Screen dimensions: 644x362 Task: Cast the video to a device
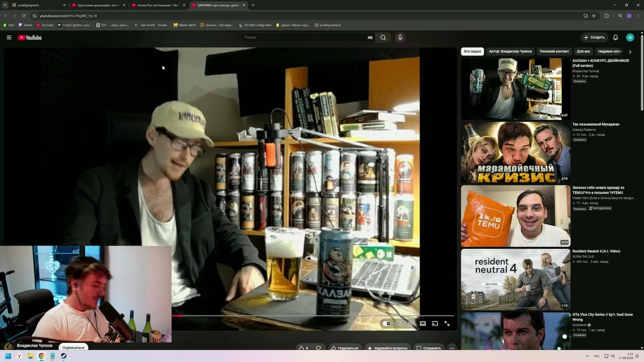pos(435,324)
